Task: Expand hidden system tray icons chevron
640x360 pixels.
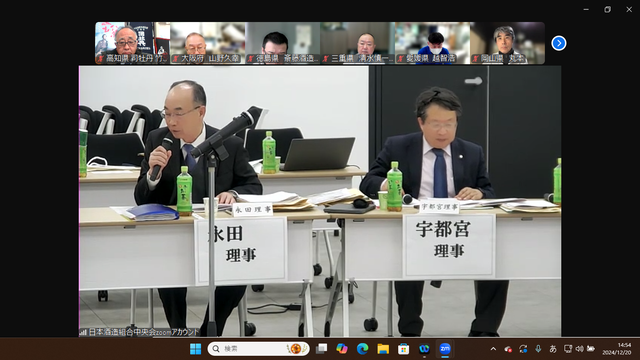Action: 493,349
